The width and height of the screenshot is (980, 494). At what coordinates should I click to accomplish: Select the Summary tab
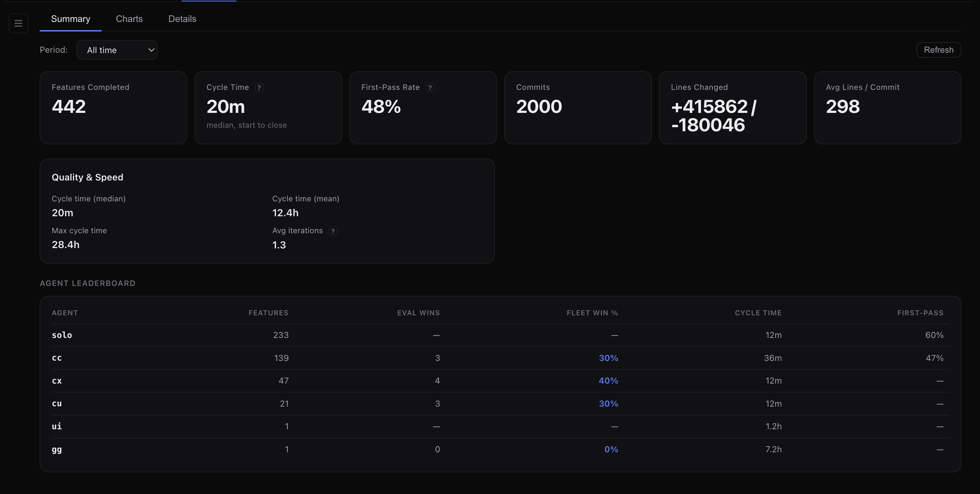[x=70, y=19]
